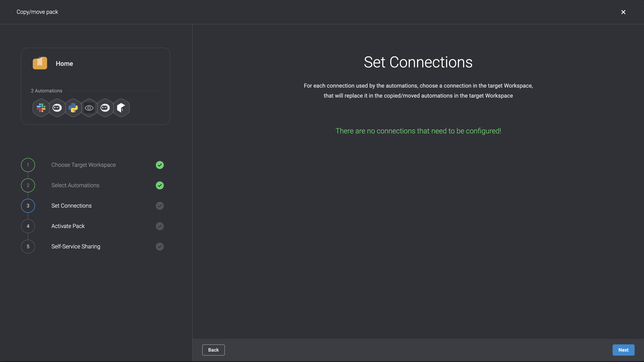644x362 pixels.
Task: Select step 4 circle in wizard
Action: tap(28, 226)
